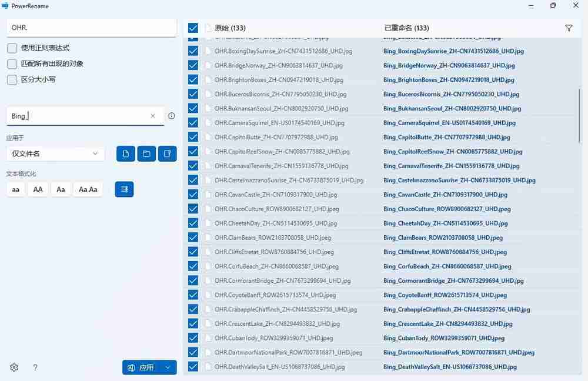Toggle the enumerate items button
This screenshot has height=381, width=588.
pos(124,189)
